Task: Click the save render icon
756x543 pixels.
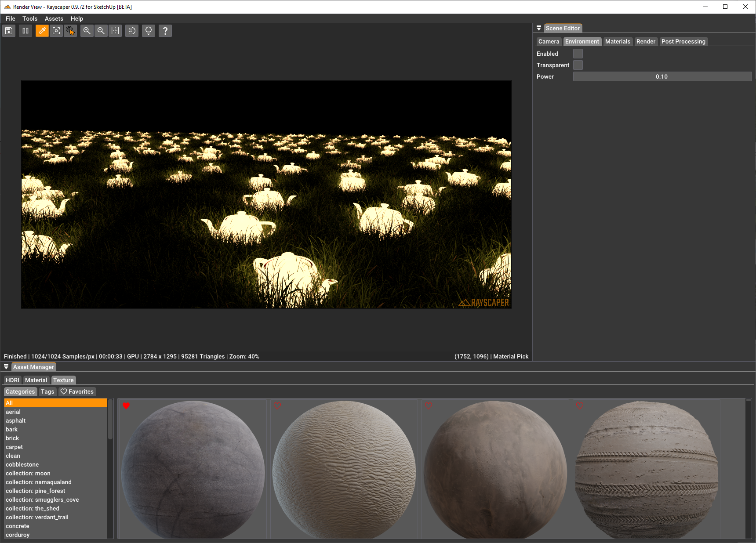Action: (x=9, y=31)
